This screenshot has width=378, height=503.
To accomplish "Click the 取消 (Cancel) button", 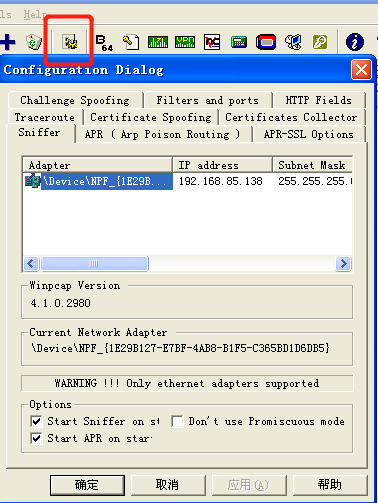I will pyautogui.click(x=168, y=485).
